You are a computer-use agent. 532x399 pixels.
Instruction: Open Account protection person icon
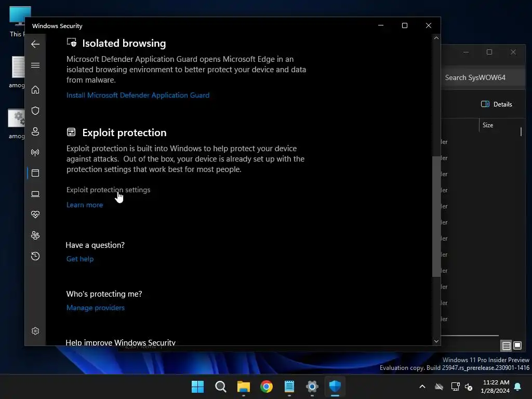35,131
